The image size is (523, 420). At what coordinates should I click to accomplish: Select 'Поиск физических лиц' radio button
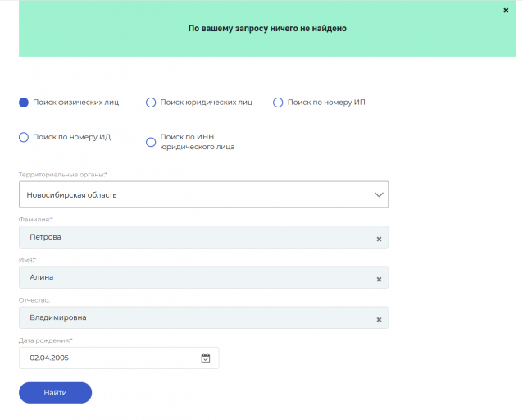point(24,103)
